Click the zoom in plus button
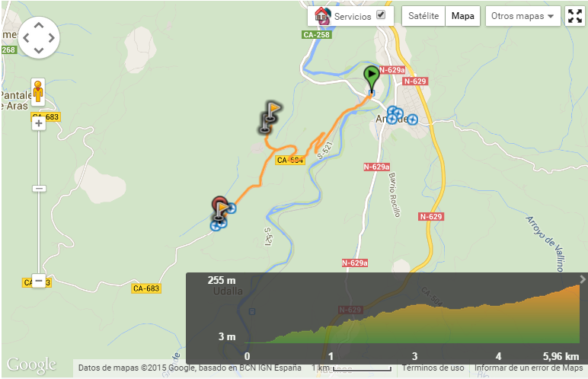The image size is (588, 379). (39, 123)
